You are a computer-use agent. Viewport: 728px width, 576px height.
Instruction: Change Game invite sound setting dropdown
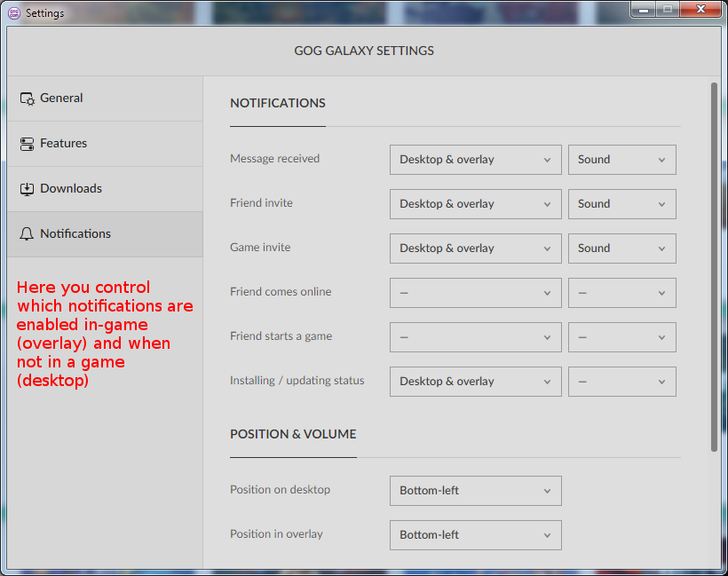coord(622,249)
